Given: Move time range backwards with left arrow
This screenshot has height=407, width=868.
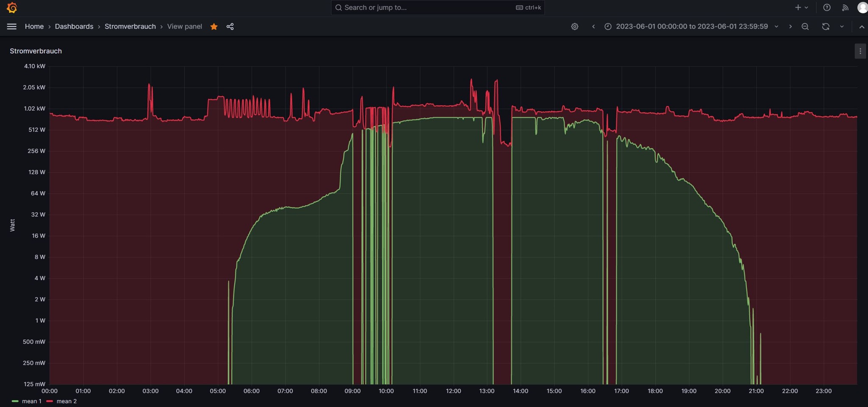Looking at the screenshot, I should 593,26.
